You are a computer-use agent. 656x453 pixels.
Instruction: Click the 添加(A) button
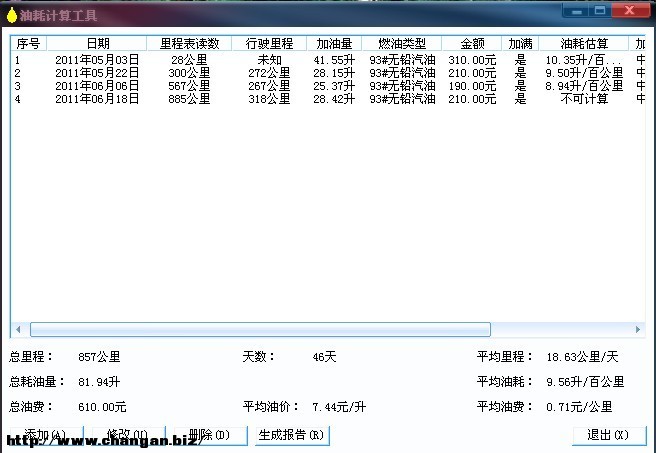pos(45,435)
